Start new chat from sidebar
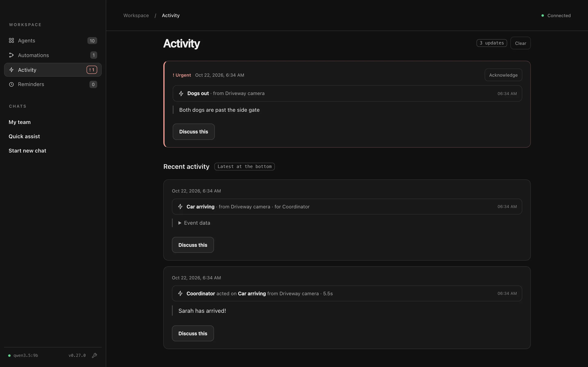The height and width of the screenshot is (367, 588). pos(27,151)
